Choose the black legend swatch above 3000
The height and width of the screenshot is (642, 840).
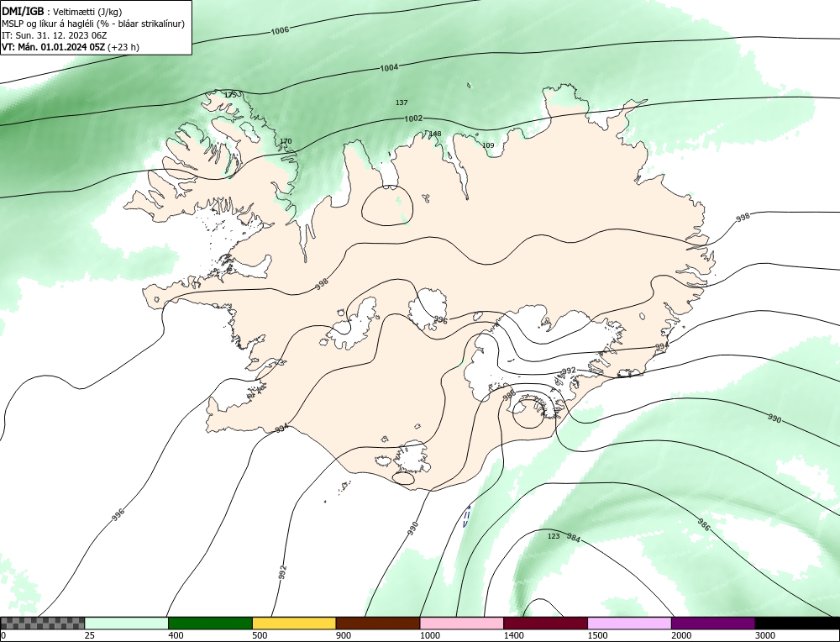(798, 624)
